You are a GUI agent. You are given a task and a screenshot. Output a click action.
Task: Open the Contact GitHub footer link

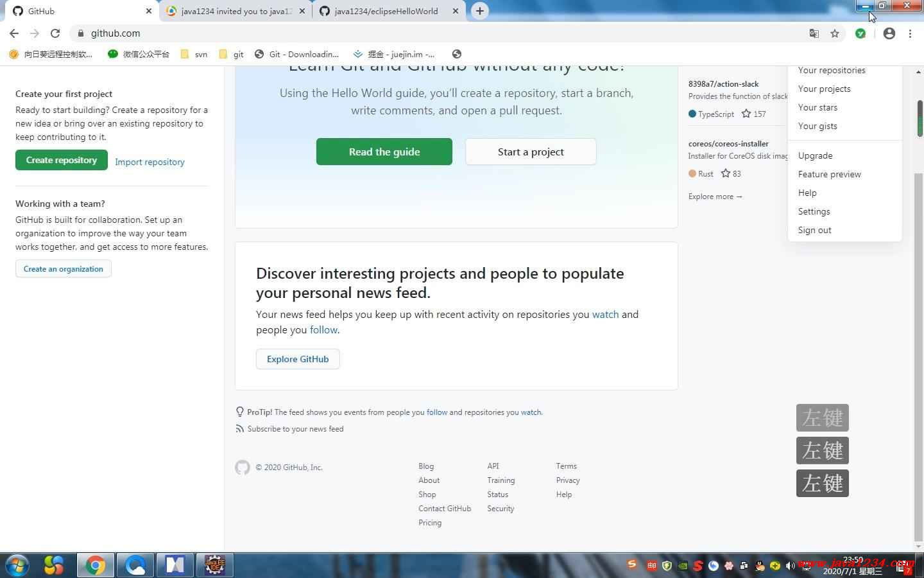[445, 509]
